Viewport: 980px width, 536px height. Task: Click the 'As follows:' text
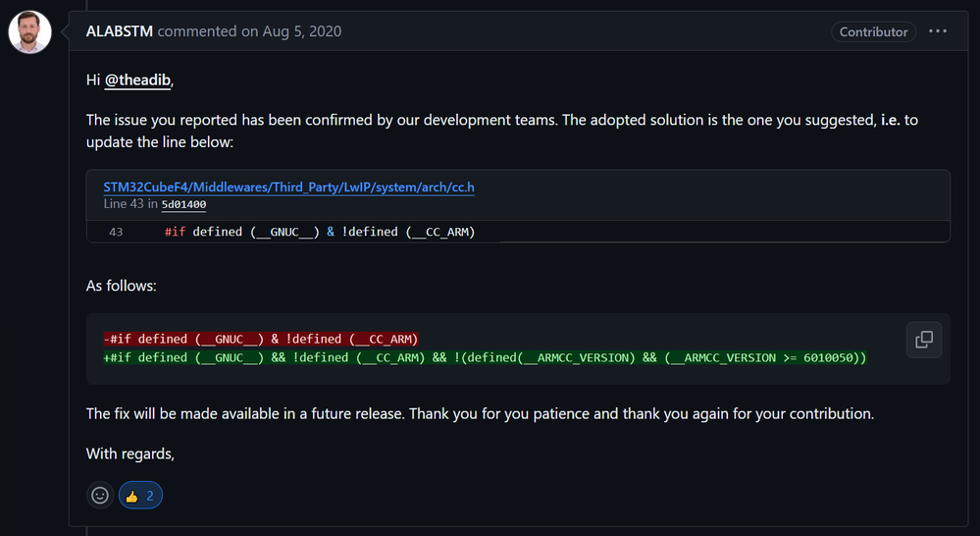coord(122,286)
